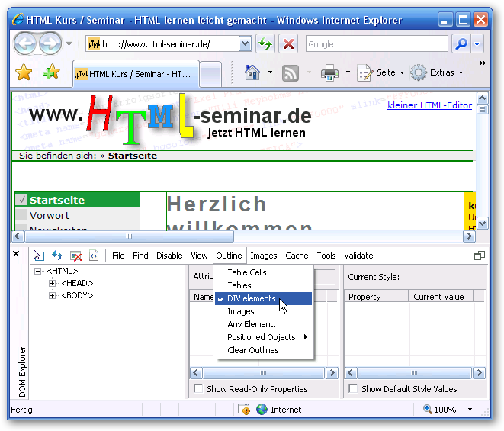Image resolution: width=504 pixels, height=431 pixels.
Task: Click the address bar URL field
Action: pyautogui.click(x=162, y=43)
